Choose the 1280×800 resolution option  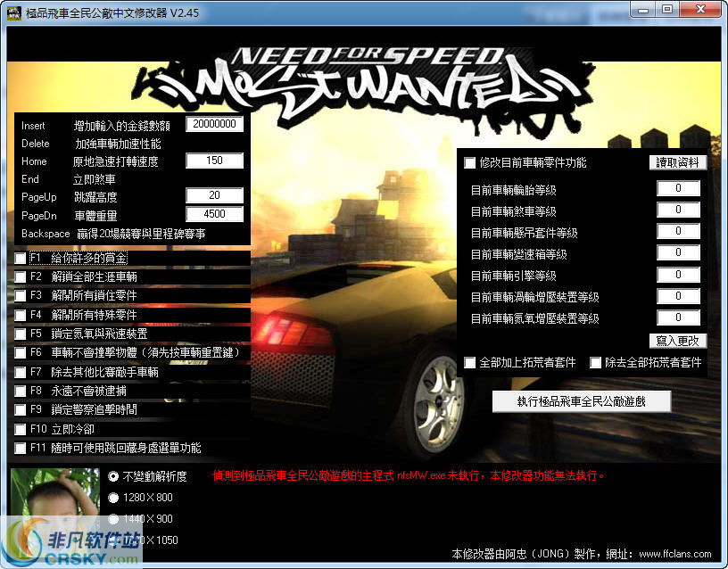point(113,497)
